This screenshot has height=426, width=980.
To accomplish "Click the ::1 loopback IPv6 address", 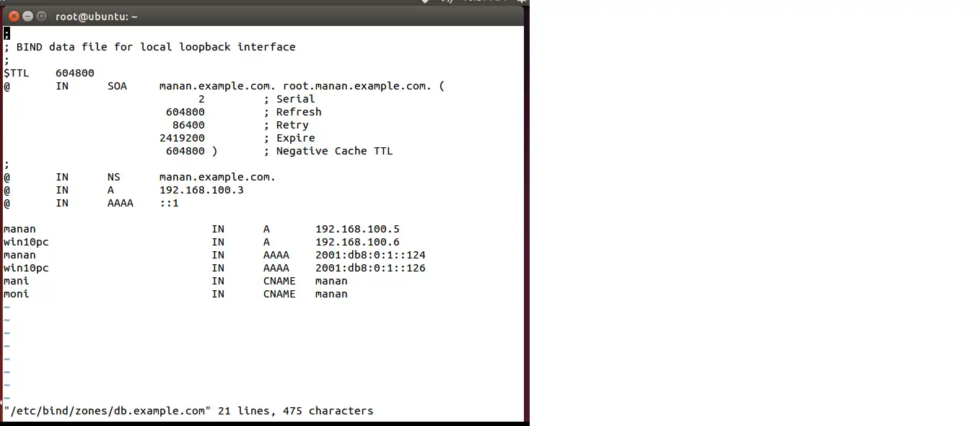I will (x=169, y=203).
